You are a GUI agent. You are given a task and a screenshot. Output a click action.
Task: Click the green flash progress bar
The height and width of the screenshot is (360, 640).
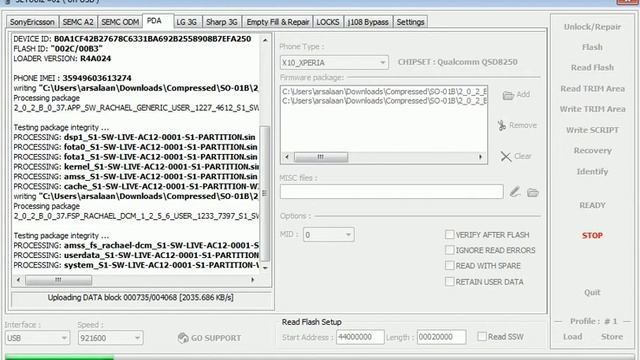point(59,358)
